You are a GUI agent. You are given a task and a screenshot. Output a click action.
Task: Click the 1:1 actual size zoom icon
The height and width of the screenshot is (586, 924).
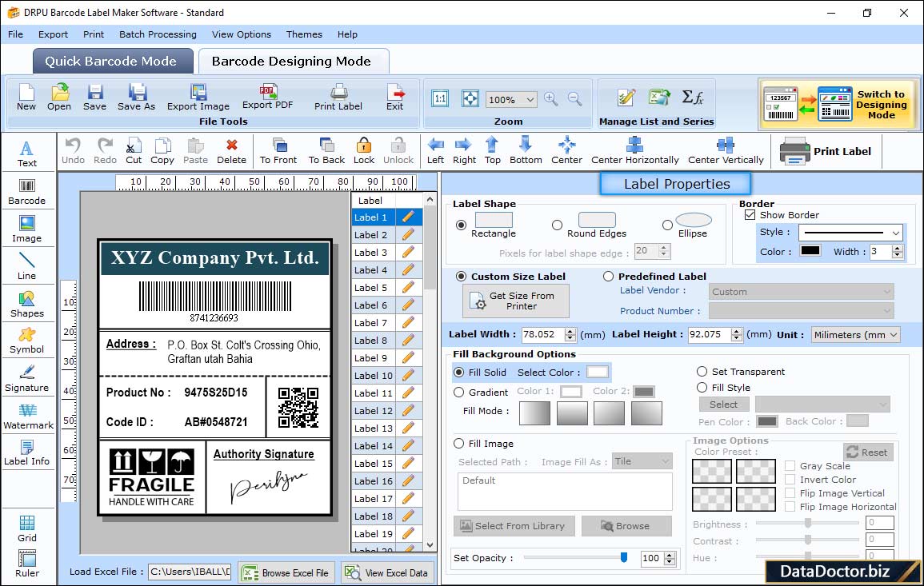click(440, 98)
